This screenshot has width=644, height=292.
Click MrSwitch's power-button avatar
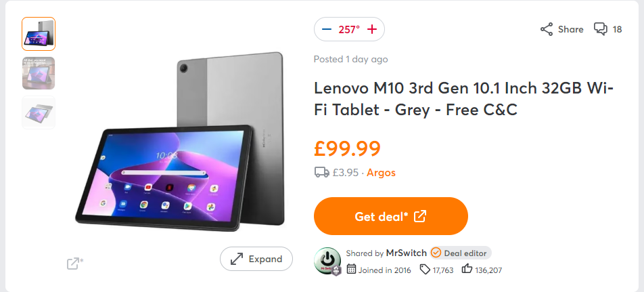click(327, 260)
